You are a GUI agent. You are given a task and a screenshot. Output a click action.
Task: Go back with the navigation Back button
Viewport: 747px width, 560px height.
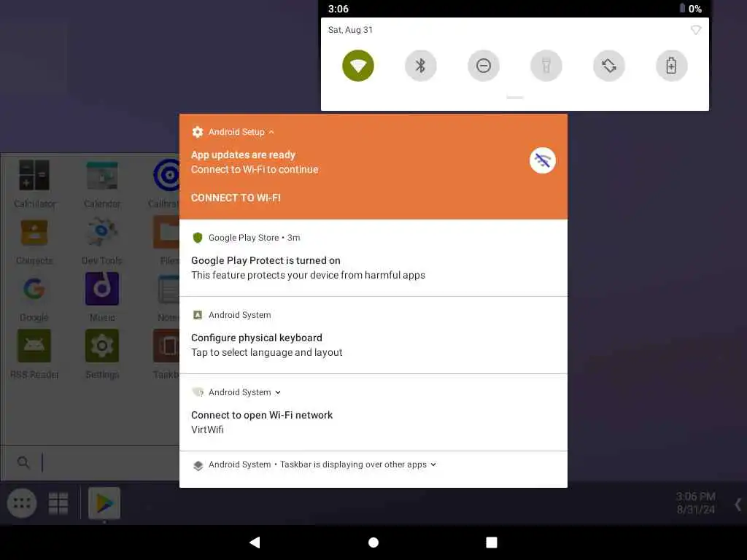[255, 542]
